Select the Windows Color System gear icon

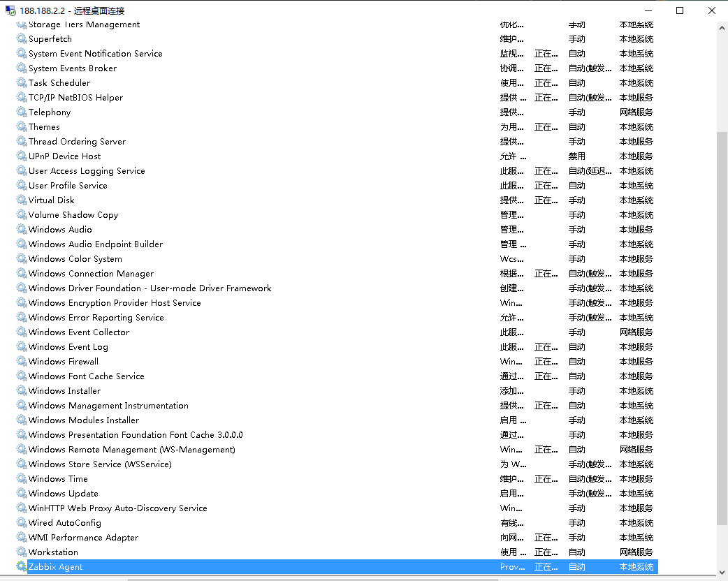[x=22, y=258]
